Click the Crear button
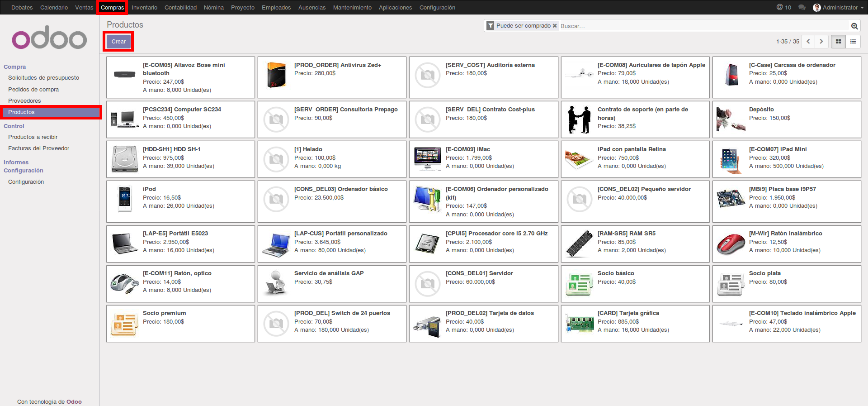Viewport: 868px width, 406px height. pos(118,42)
